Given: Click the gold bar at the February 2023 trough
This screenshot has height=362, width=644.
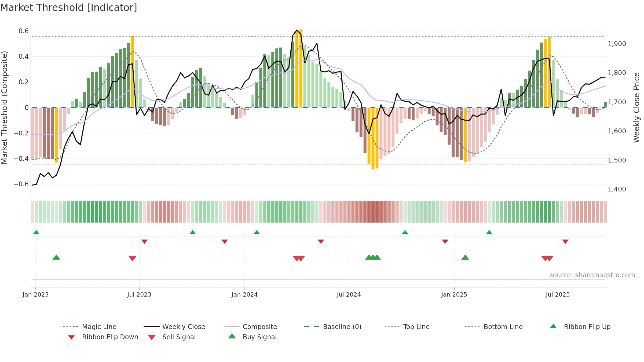Looking at the screenshot, I should pyautogui.click(x=56, y=135).
